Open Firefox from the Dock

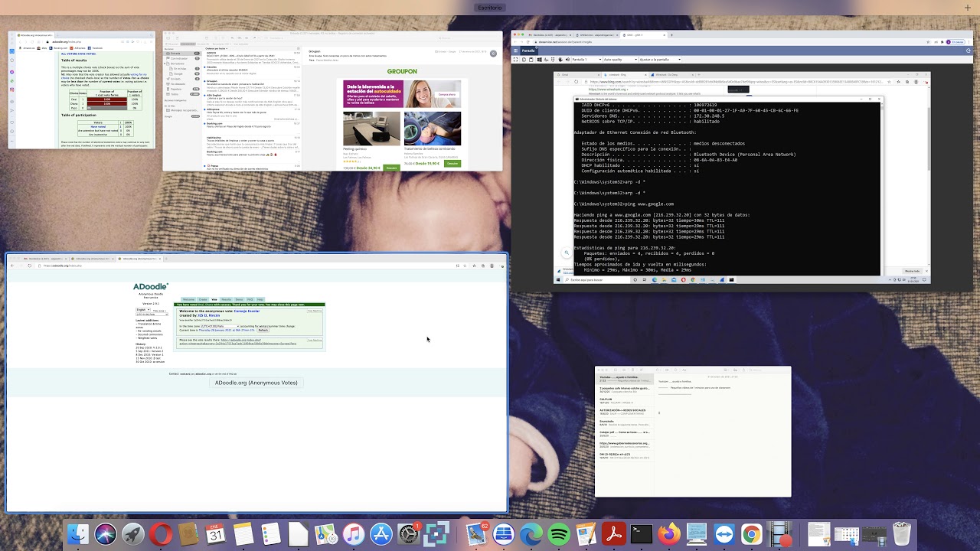click(669, 534)
